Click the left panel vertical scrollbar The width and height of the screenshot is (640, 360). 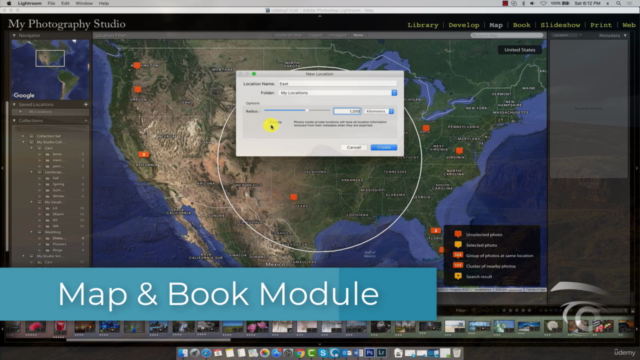[x=7, y=176]
